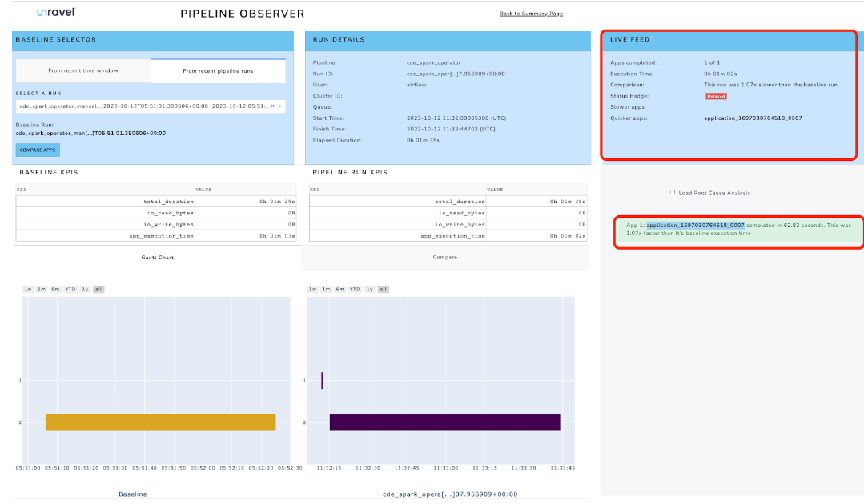Click baseline app_execution_time row
Image resolution: width=864 pixels, height=504 pixels.
[156, 236]
